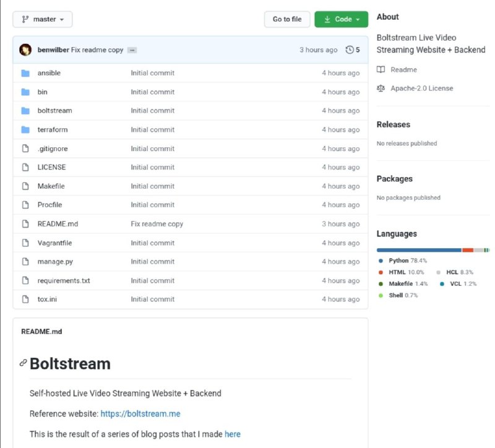Screen dimensions: 495x448
Task: Open the requirements.txt file
Action: click(64, 281)
